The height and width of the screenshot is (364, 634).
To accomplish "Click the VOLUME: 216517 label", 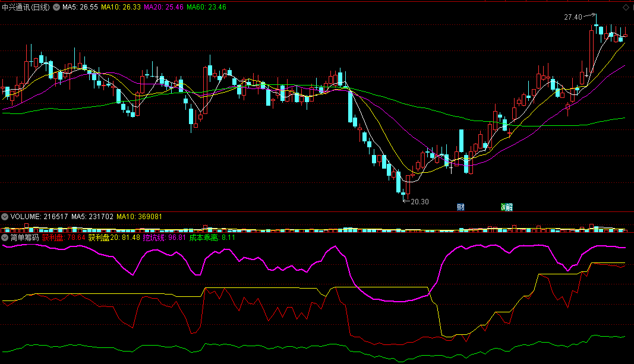I will (x=39, y=217).
